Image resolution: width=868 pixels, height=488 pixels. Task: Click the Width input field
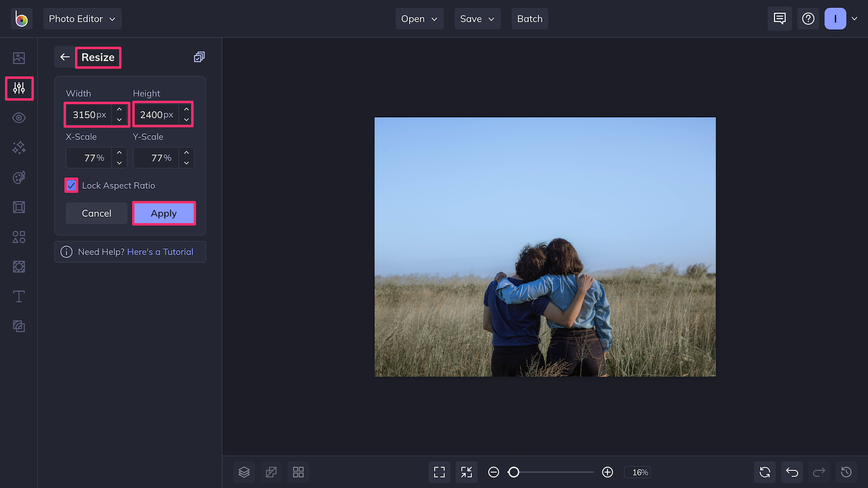coord(90,115)
